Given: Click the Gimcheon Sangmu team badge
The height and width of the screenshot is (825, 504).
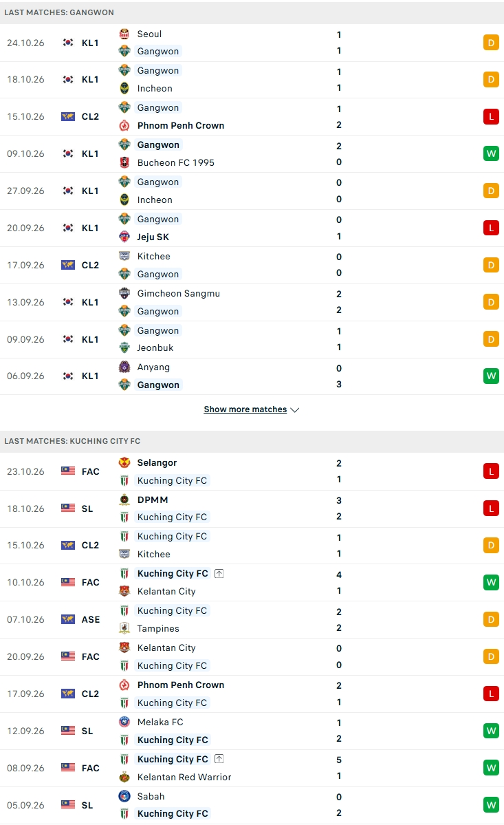Looking at the screenshot, I should [x=124, y=293].
